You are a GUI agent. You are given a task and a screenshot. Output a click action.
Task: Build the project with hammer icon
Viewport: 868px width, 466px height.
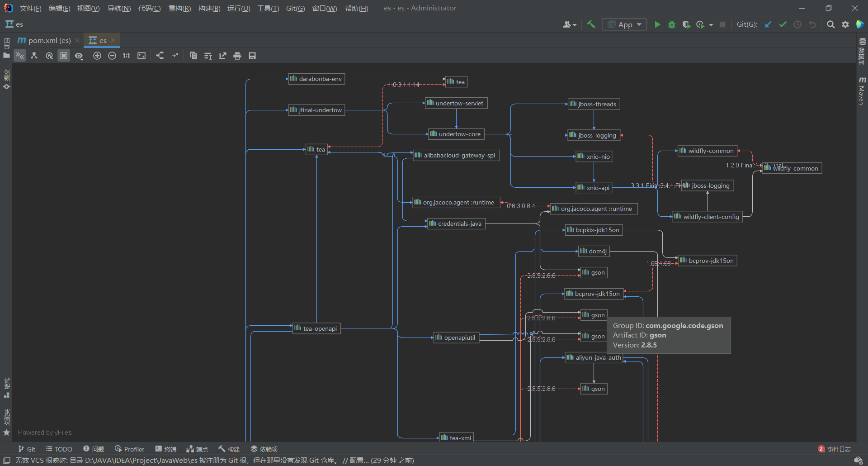pyautogui.click(x=591, y=24)
